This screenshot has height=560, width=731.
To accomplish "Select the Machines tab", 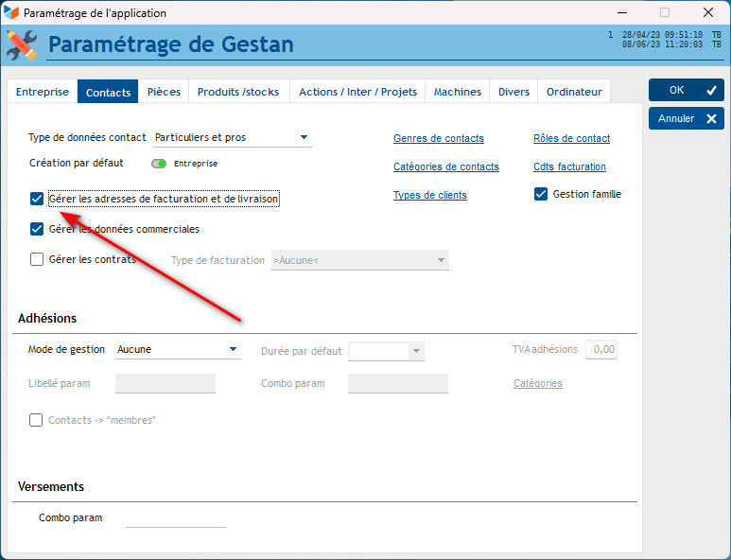I will click(x=458, y=92).
